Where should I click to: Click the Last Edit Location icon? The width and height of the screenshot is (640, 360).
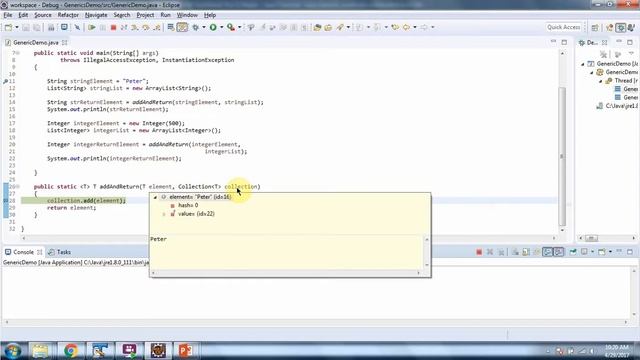(x=395, y=27)
